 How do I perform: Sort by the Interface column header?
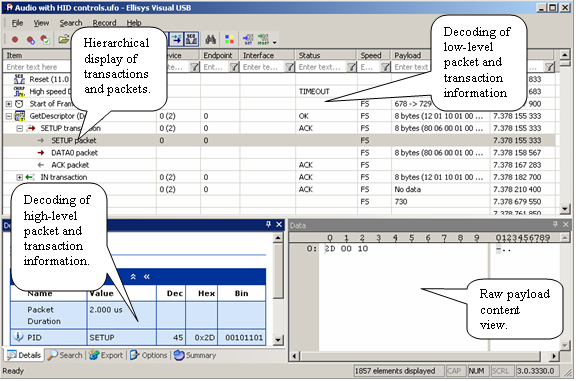click(267, 55)
